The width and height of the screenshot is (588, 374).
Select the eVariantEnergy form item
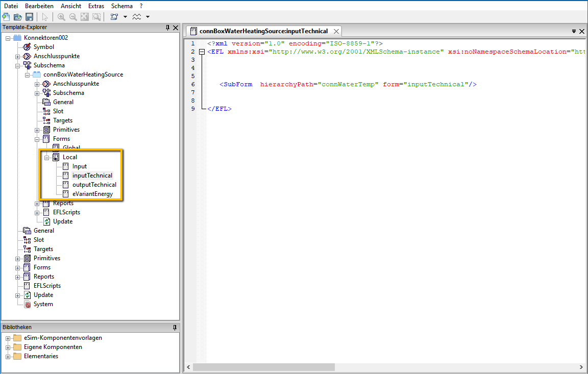pyautogui.click(x=92, y=194)
